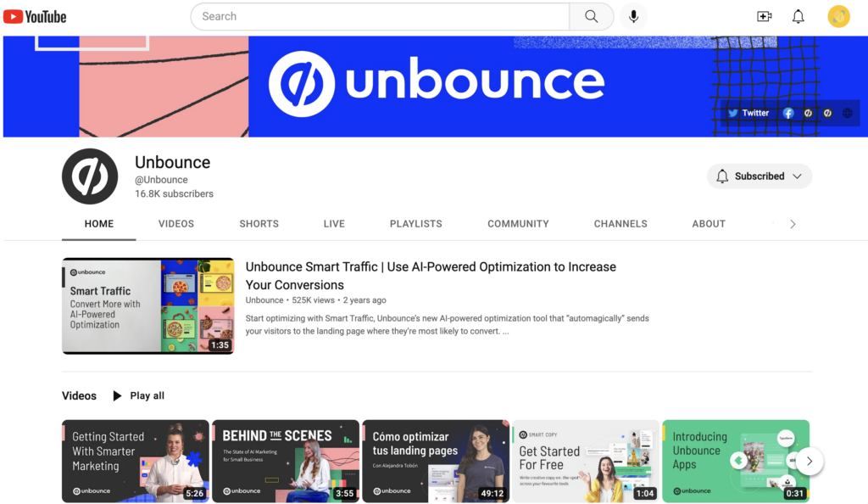The image size is (868, 504).
Task: Click the Unbounce banner logo
Action: 437,84
